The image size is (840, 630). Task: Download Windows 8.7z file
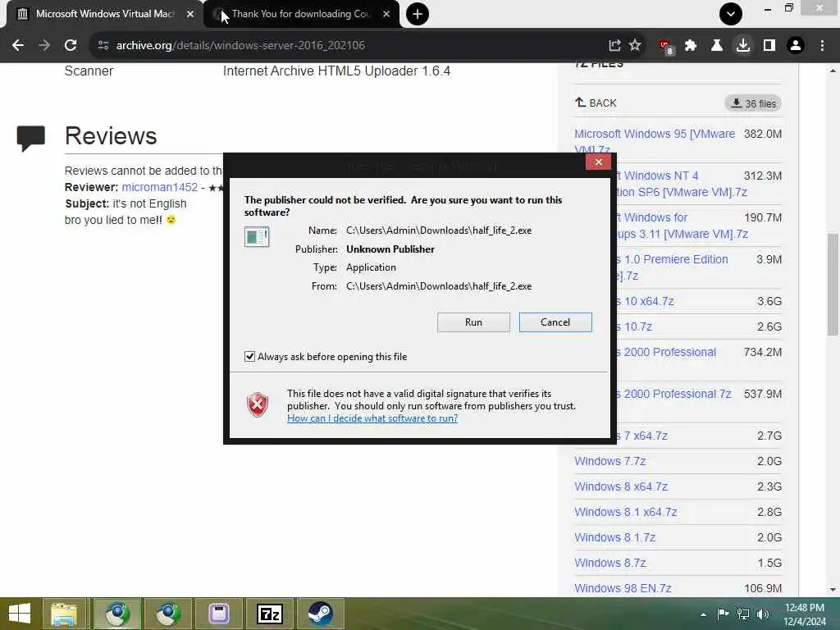coord(610,563)
